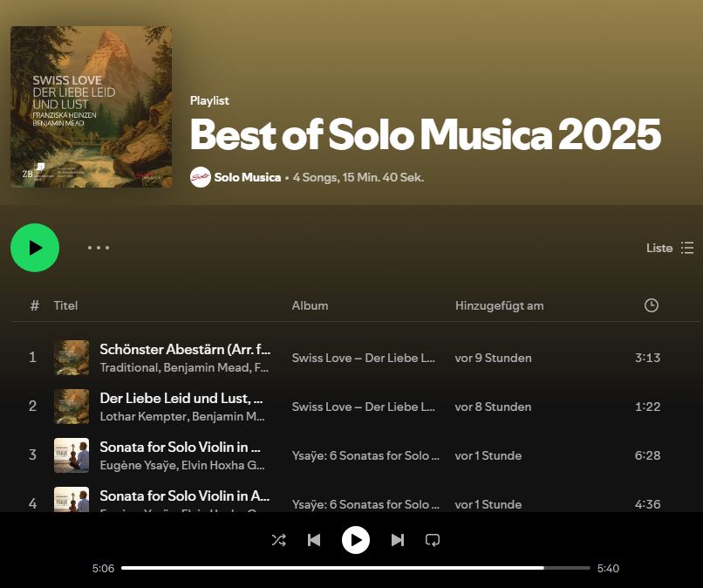This screenshot has width=703, height=588.
Task: Click the clock duration column icon
Action: click(651, 305)
